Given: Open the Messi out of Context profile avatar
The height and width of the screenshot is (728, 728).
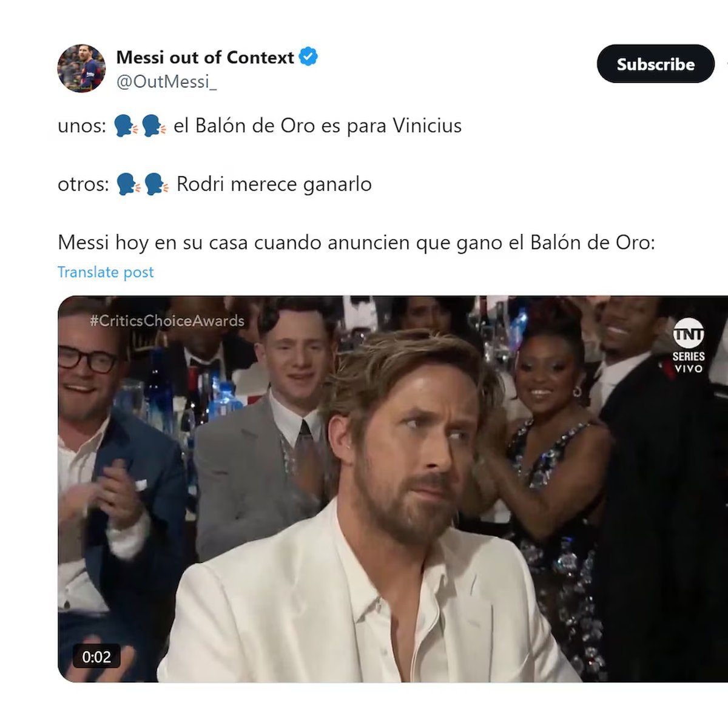Looking at the screenshot, I should (x=81, y=69).
